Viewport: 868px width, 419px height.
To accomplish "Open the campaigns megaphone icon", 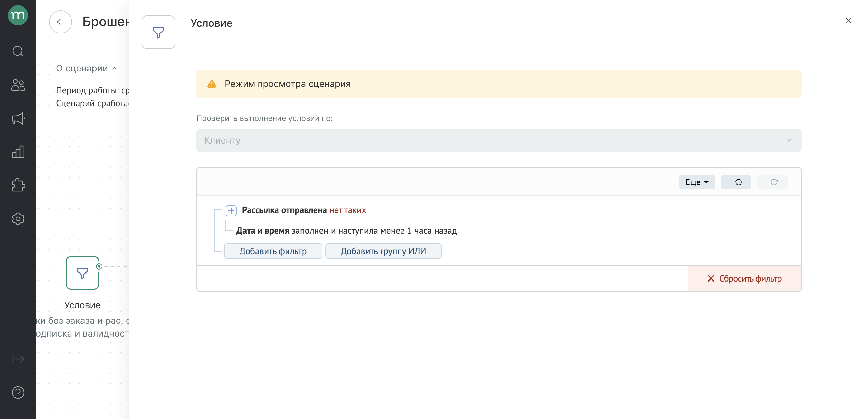I will (x=18, y=118).
